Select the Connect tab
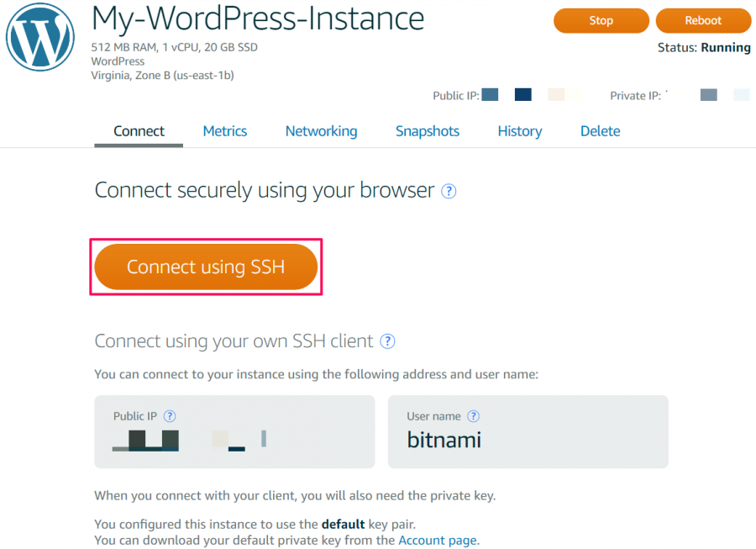The image size is (756, 549). click(139, 131)
